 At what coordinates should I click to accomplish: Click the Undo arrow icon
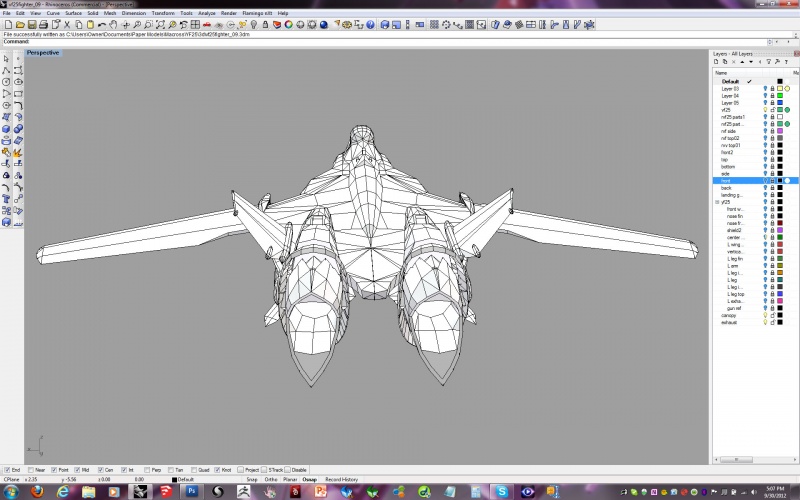[x=102, y=24]
